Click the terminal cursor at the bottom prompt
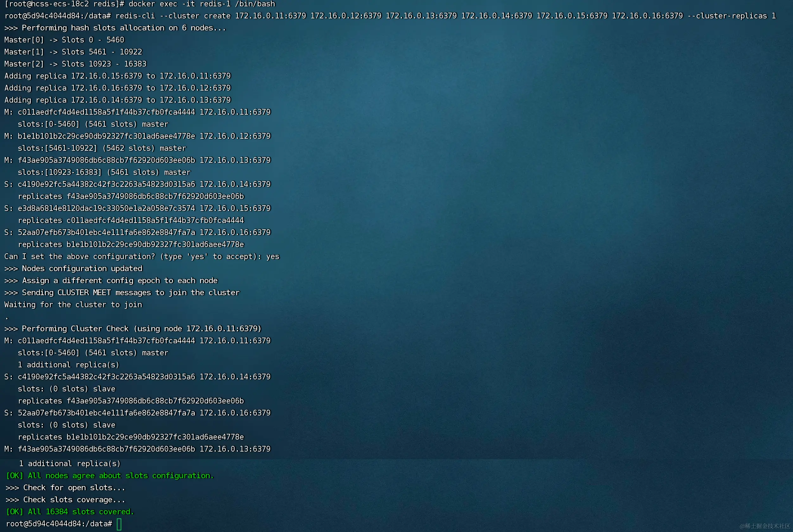Screen dimensions: 793x532 [119, 524]
